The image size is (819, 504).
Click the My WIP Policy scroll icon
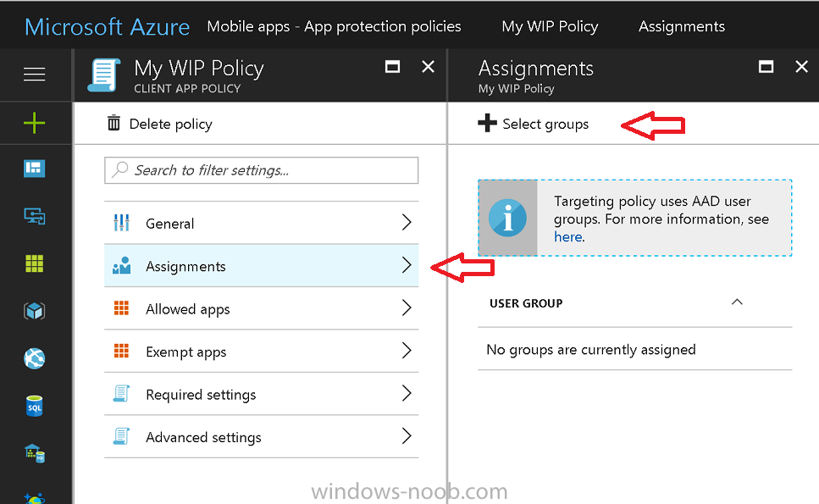(x=104, y=75)
